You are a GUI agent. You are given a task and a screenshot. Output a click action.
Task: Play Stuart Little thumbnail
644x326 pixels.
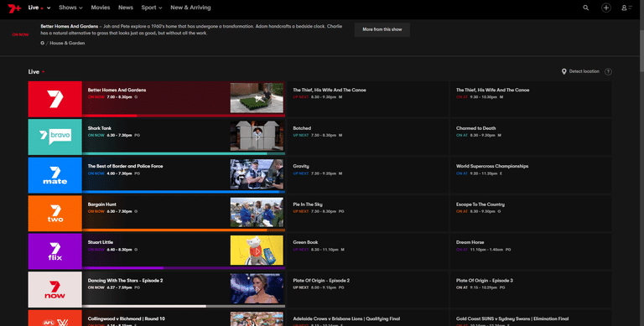(257, 251)
